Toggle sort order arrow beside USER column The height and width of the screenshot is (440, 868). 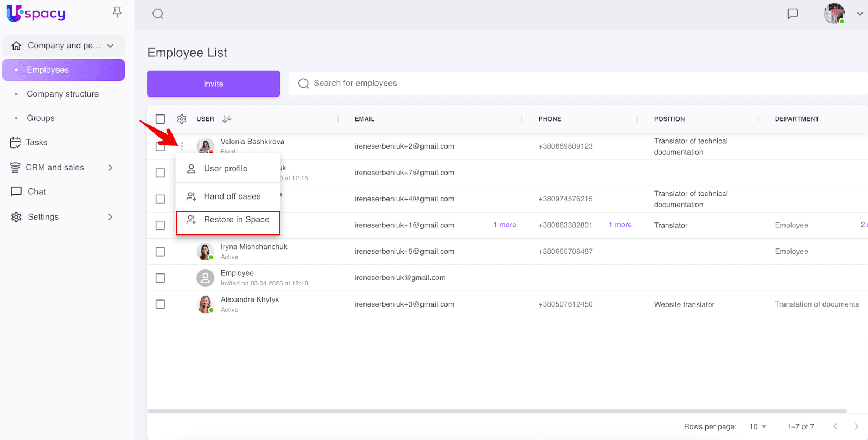coord(227,119)
